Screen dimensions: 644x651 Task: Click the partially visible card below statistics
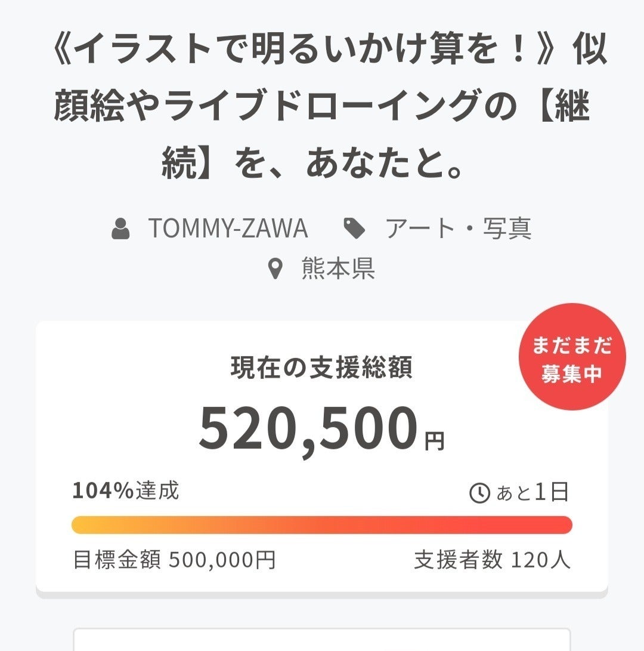322,641
